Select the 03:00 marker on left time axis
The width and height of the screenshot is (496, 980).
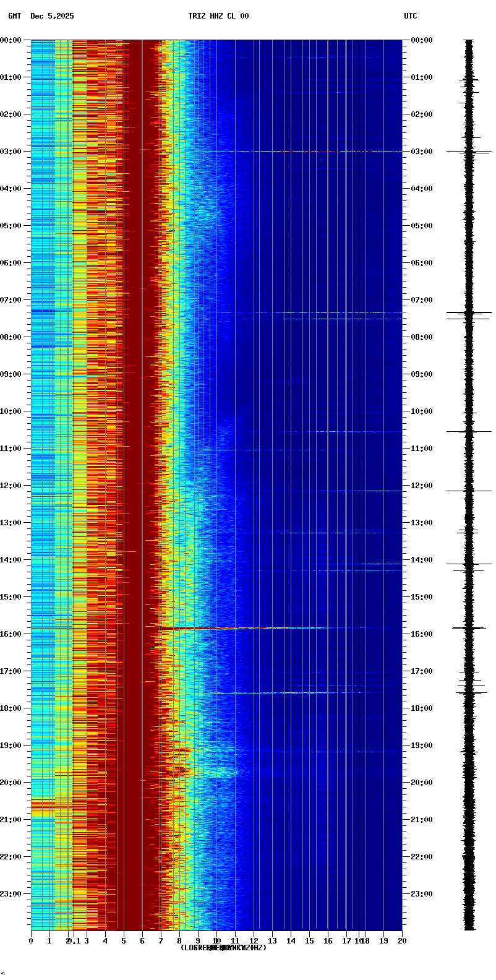pyautogui.click(x=11, y=152)
